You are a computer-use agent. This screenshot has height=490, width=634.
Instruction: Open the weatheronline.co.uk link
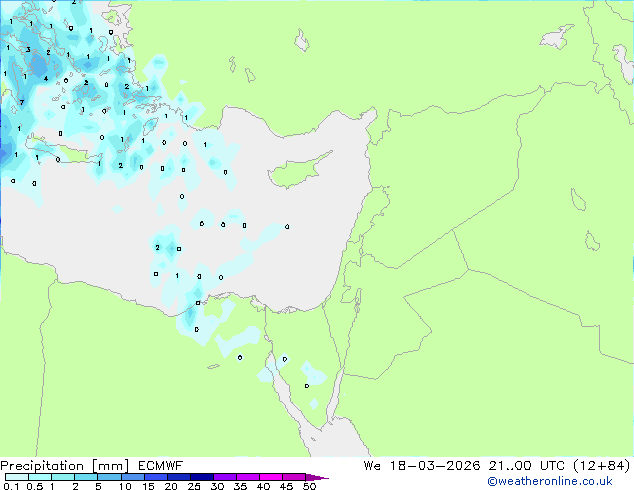click(549, 481)
